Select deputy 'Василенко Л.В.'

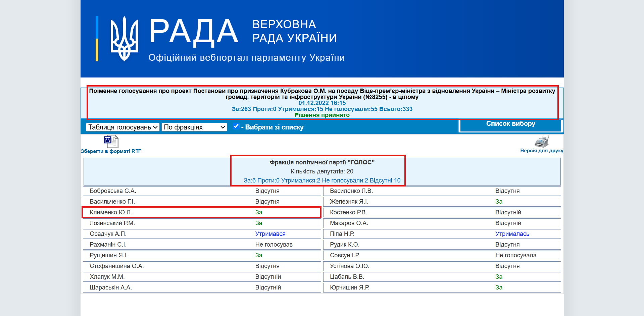point(351,191)
